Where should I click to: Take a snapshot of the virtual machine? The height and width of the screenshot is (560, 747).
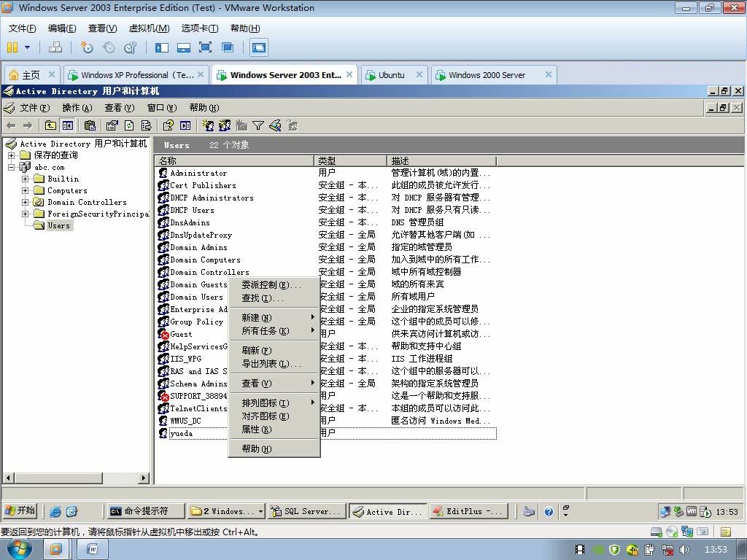pyautogui.click(x=87, y=47)
